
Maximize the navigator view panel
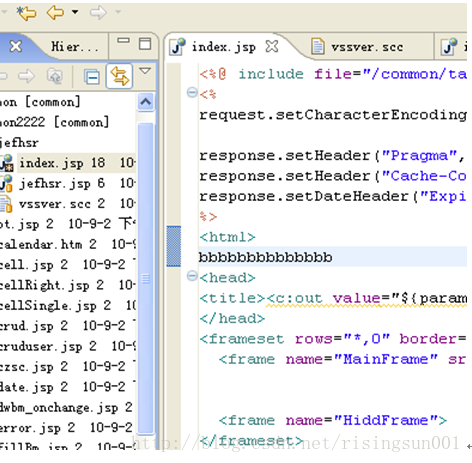tap(145, 44)
